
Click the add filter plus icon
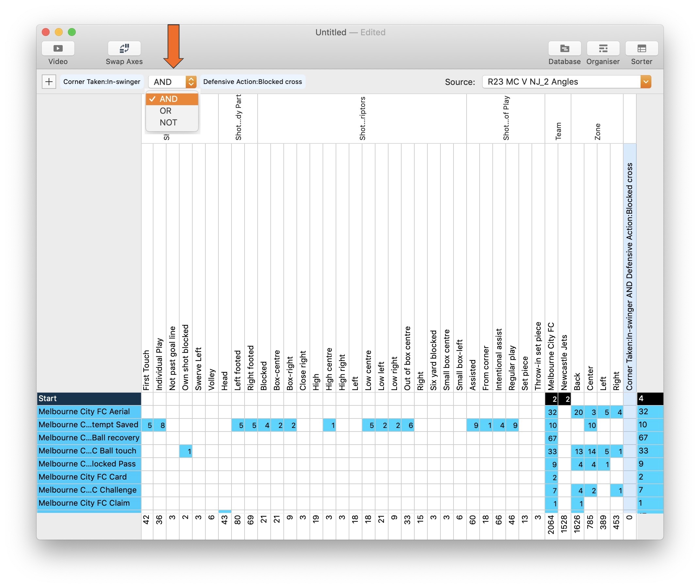pyautogui.click(x=49, y=81)
